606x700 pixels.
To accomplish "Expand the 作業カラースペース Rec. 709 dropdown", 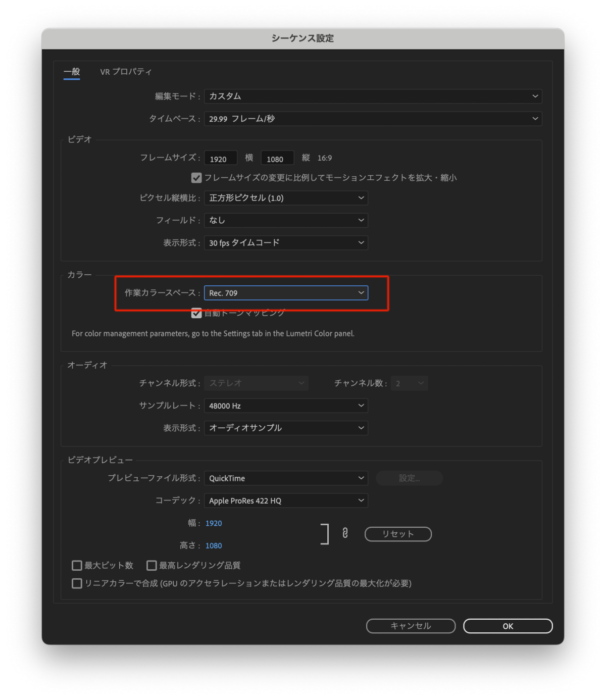I will tap(286, 293).
